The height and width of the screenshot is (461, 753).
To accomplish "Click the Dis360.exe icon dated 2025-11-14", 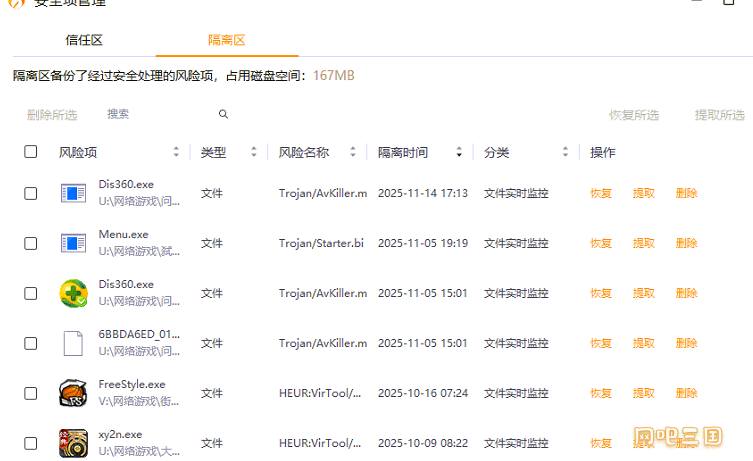I will (x=73, y=193).
